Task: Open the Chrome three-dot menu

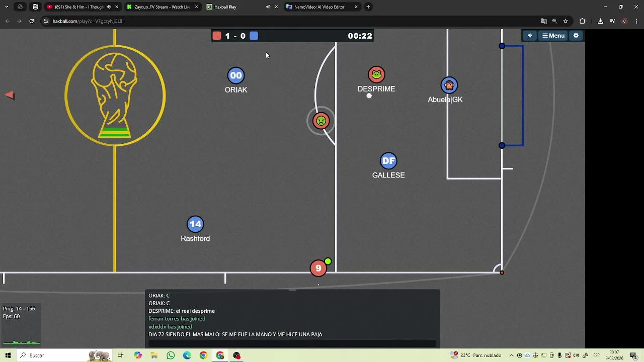Action: click(x=636, y=21)
